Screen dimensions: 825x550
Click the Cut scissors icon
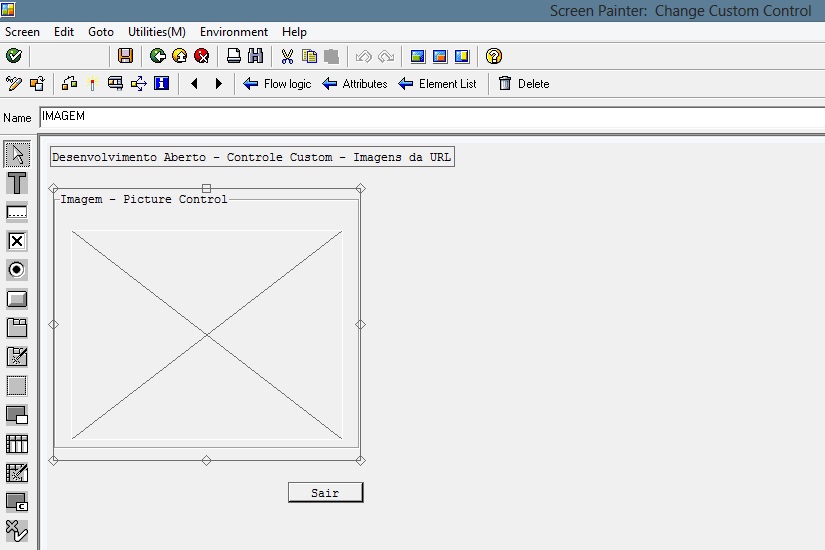pos(287,56)
